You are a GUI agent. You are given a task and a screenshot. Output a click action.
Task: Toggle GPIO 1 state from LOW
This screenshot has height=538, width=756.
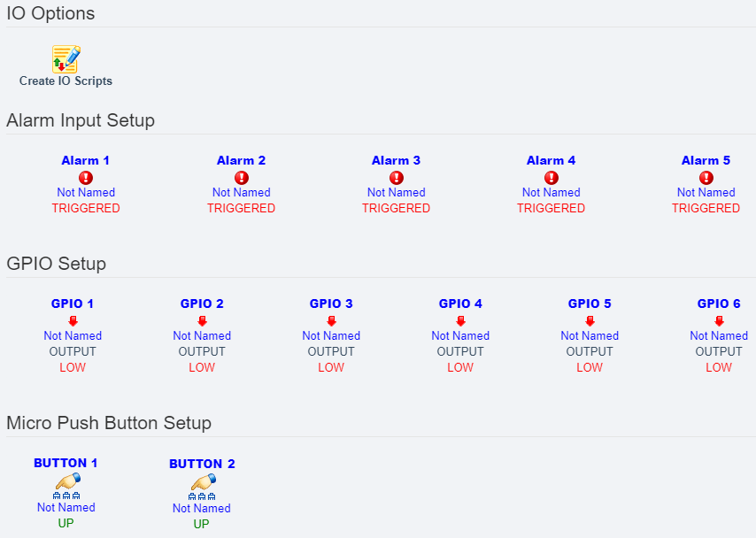click(73, 367)
